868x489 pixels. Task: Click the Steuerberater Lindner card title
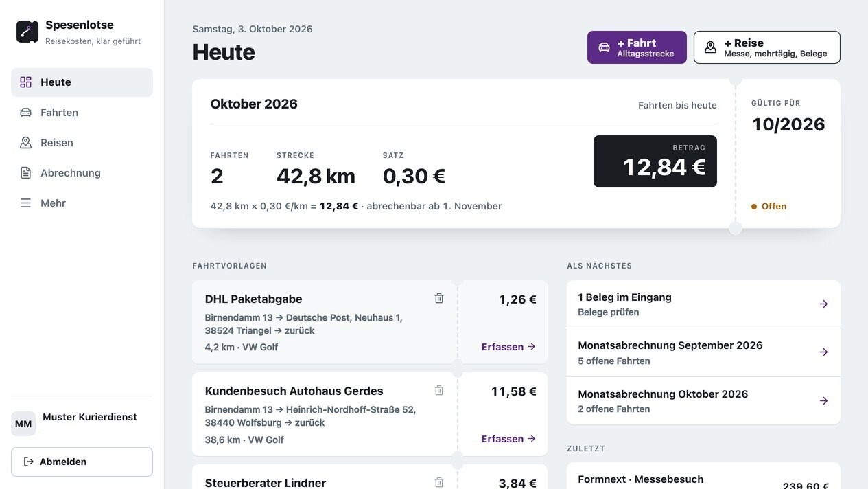(265, 483)
